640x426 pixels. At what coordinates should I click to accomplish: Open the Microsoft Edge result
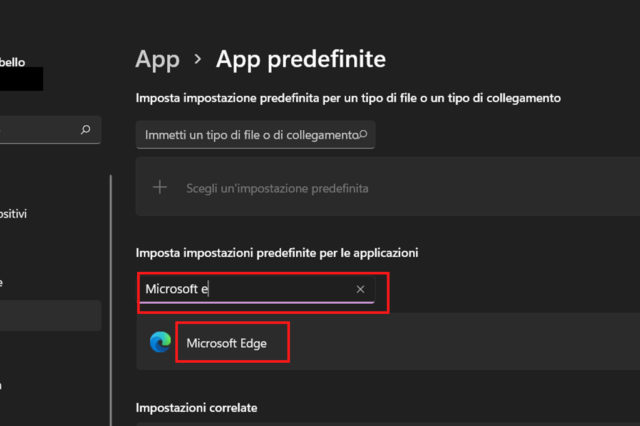click(x=226, y=343)
